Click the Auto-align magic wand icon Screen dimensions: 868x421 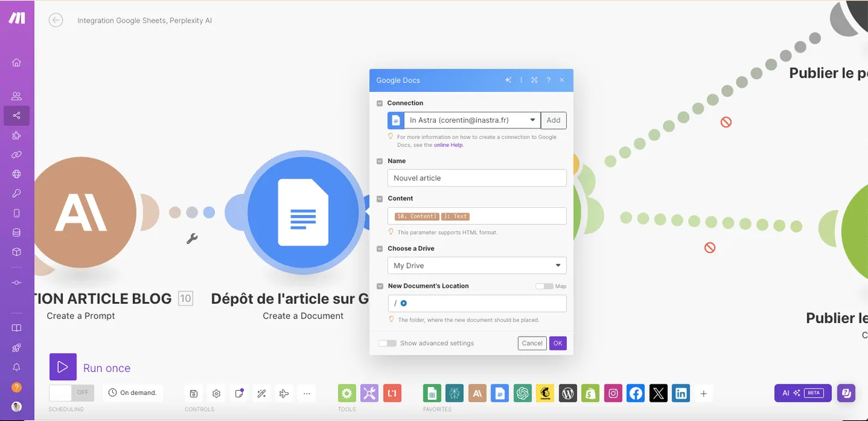[262, 393]
